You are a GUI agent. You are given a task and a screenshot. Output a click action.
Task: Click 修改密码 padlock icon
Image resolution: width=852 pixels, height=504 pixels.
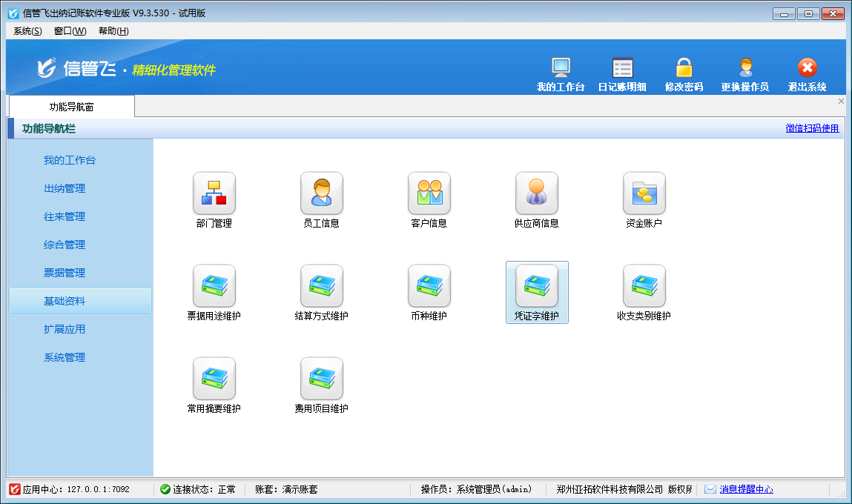684,68
